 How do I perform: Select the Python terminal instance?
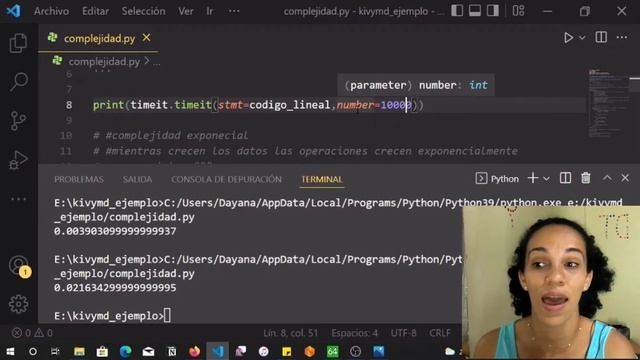click(497, 178)
